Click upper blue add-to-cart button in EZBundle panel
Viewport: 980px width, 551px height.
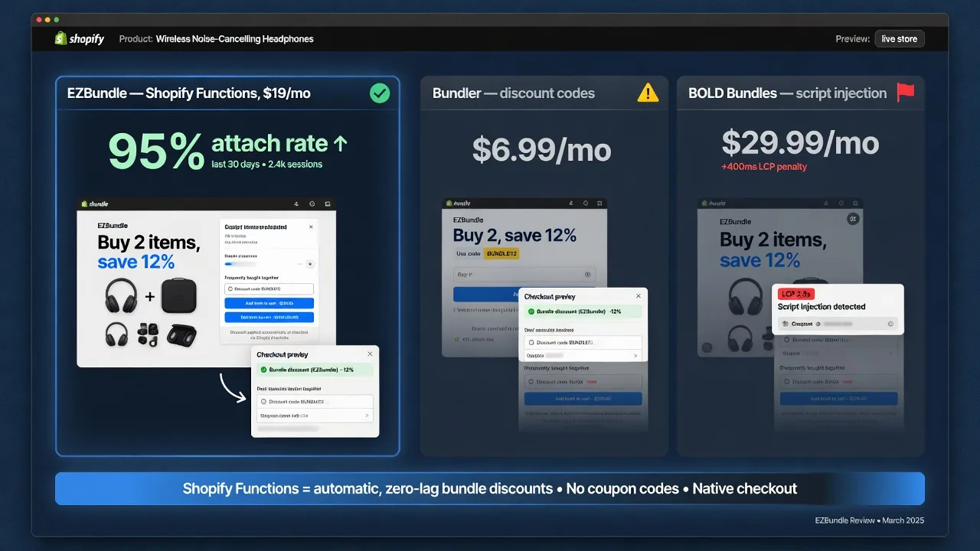coord(269,303)
